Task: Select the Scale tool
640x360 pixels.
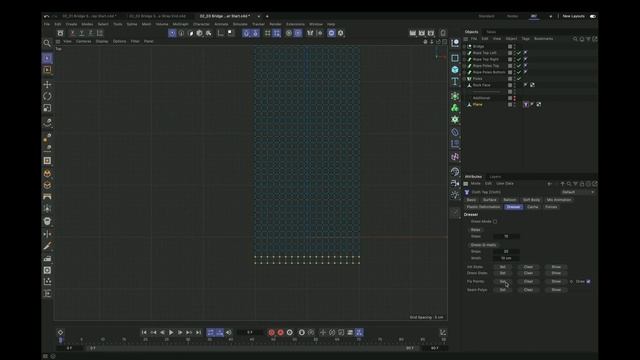Action: pyautogui.click(x=47, y=108)
